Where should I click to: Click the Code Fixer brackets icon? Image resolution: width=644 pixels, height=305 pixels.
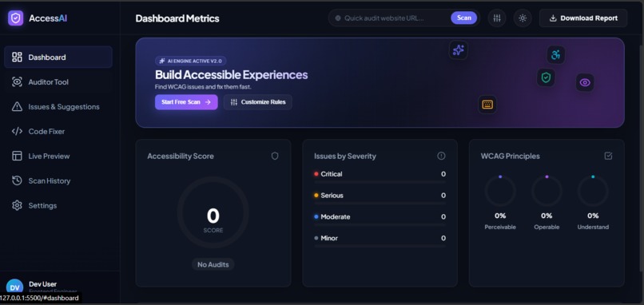point(17,132)
